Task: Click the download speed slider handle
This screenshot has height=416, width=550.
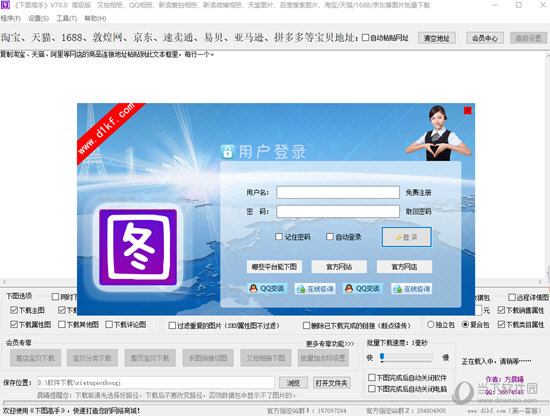Action: pyautogui.click(x=382, y=357)
